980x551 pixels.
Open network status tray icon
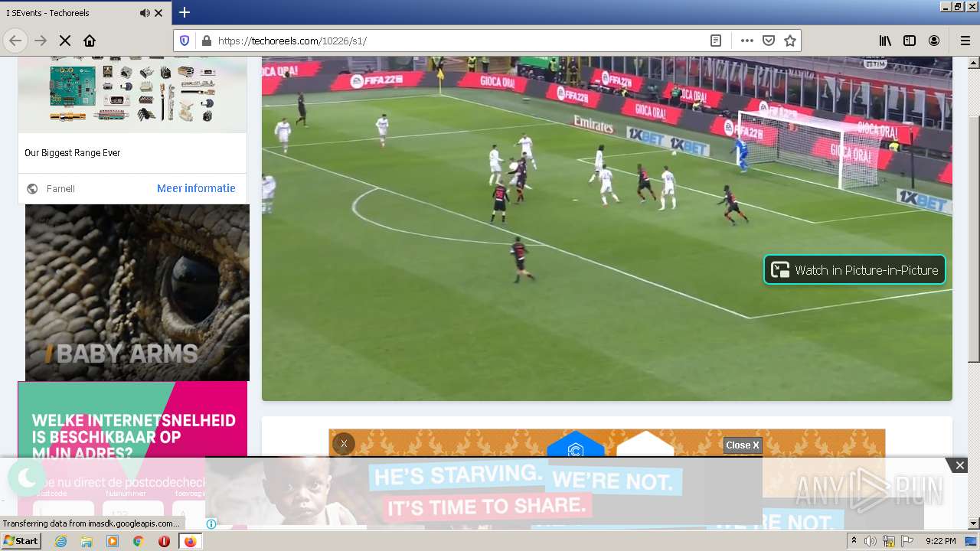tap(889, 541)
